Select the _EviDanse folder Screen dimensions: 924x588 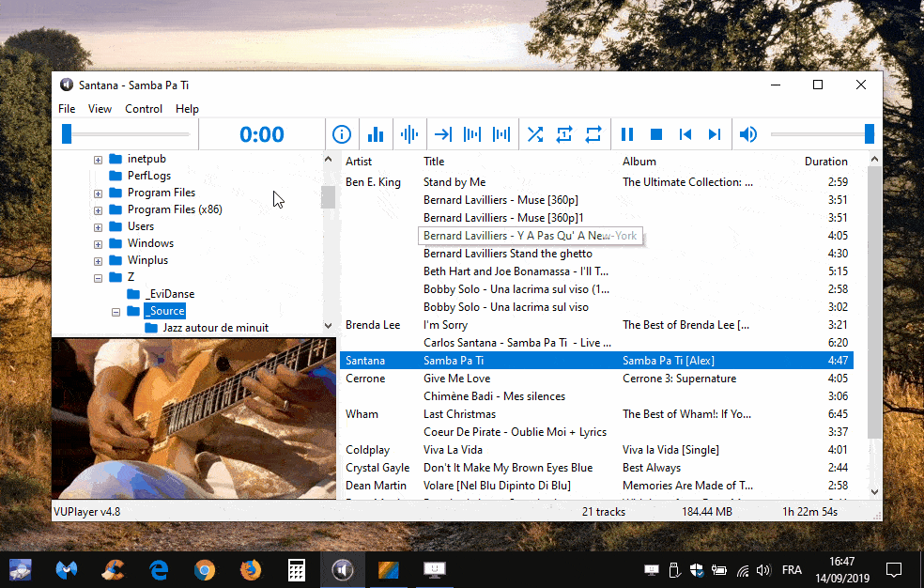click(x=170, y=294)
